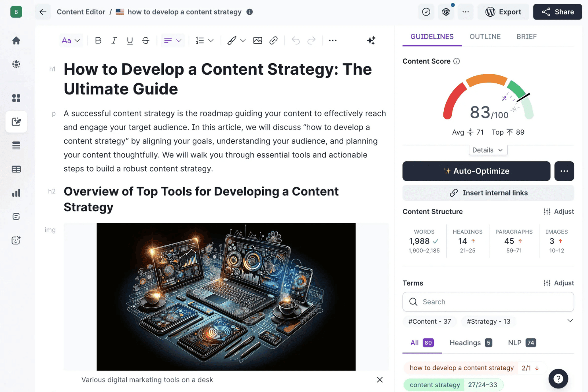Dismiss the image caption with X
Viewport: 588px width, 392px height.
(x=380, y=380)
